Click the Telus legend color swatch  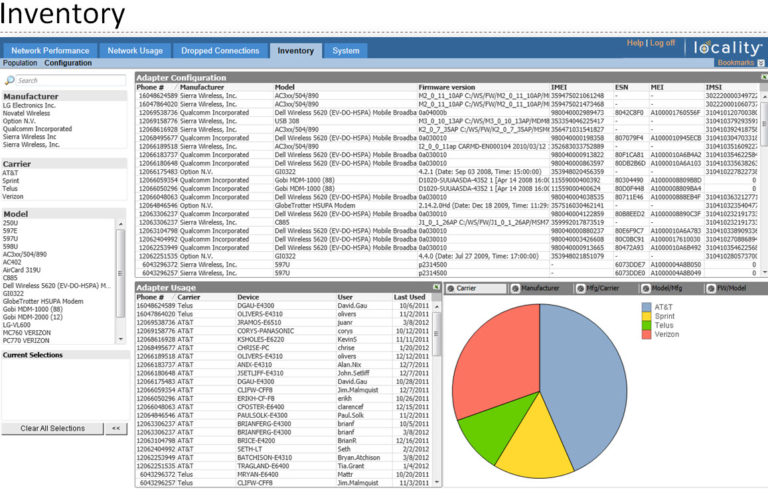(647, 325)
